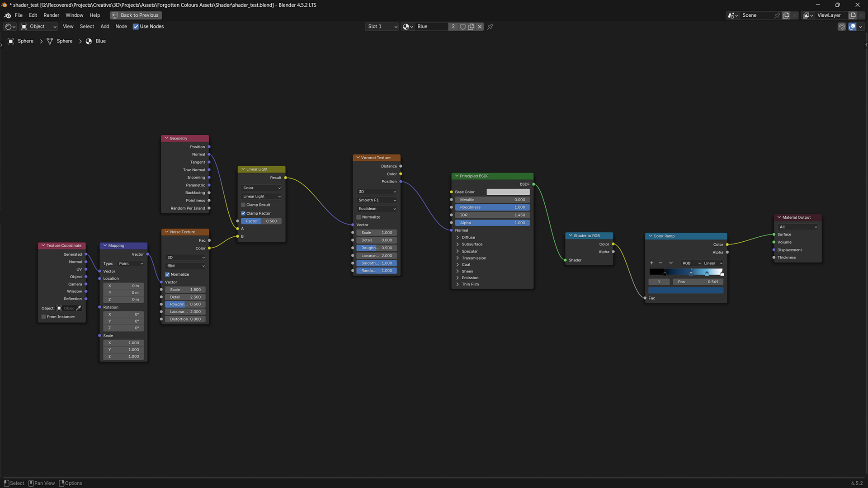The image size is (868, 488).
Task: Click the Base Color swatch in Principled BSDF
Action: pos(508,192)
